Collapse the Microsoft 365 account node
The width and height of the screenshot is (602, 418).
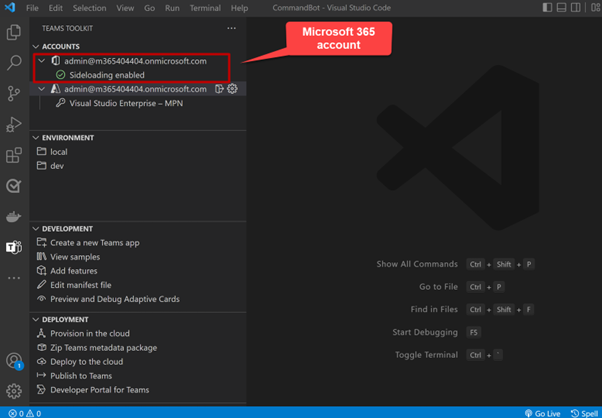42,61
